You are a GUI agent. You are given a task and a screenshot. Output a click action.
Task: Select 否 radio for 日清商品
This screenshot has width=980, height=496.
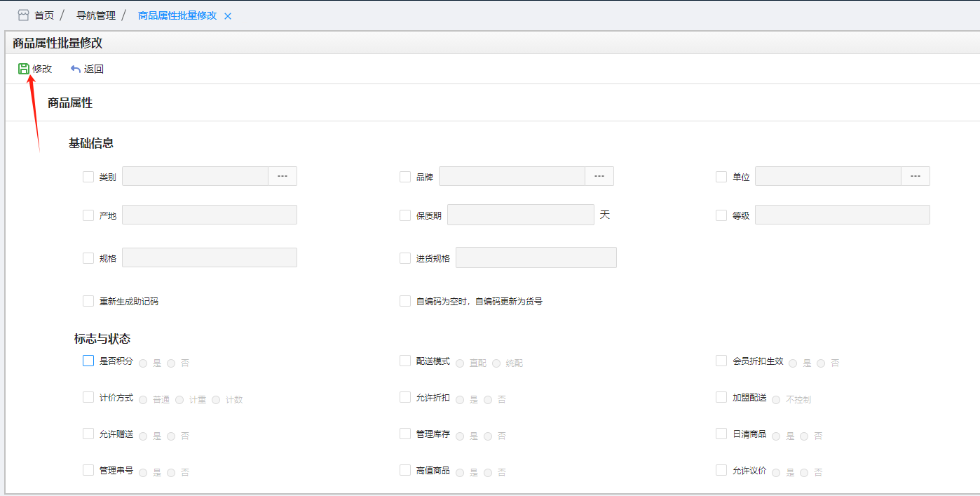[804, 436]
